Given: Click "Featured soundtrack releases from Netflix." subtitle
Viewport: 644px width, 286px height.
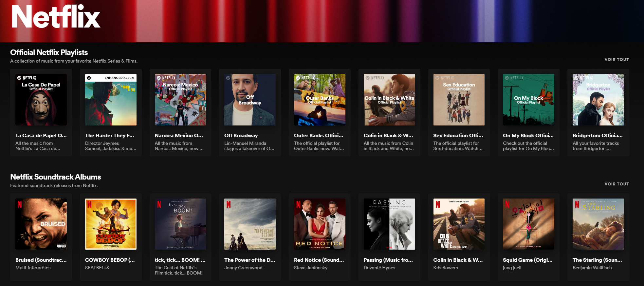Looking at the screenshot, I should [54, 186].
